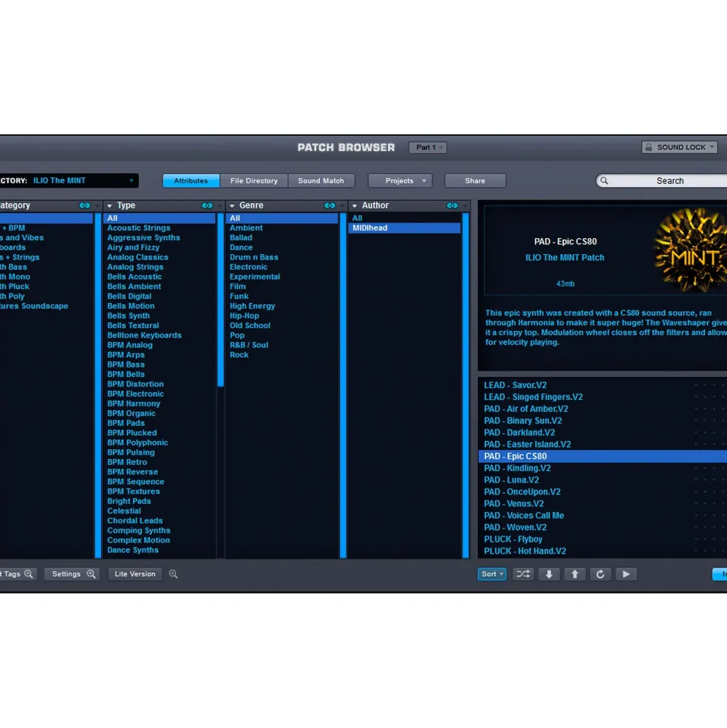Click the Genre column scrollbar
The image size is (727, 728).
click(343, 385)
